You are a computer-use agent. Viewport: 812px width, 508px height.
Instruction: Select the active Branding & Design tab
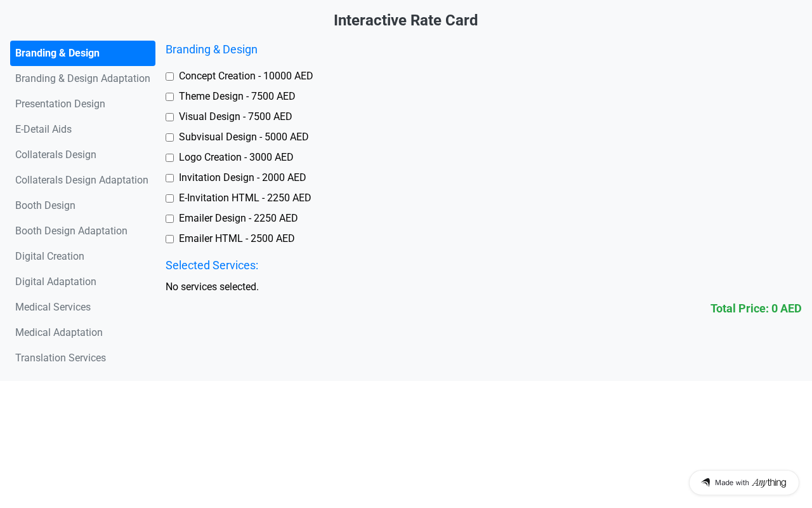click(x=82, y=53)
